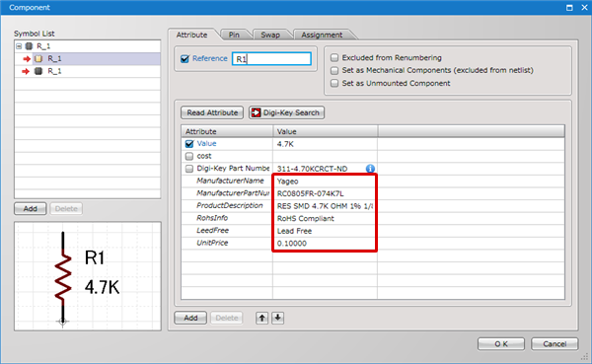Collapse the R_1 root tree node
Image resolution: width=592 pixels, height=364 pixels.
[19, 46]
